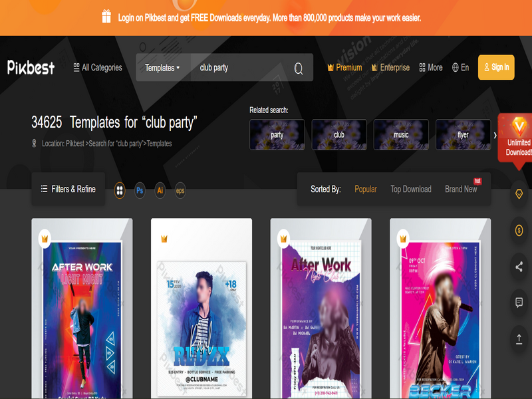Click the back-to-top arrow icon
The height and width of the screenshot is (399, 532).
click(x=519, y=338)
